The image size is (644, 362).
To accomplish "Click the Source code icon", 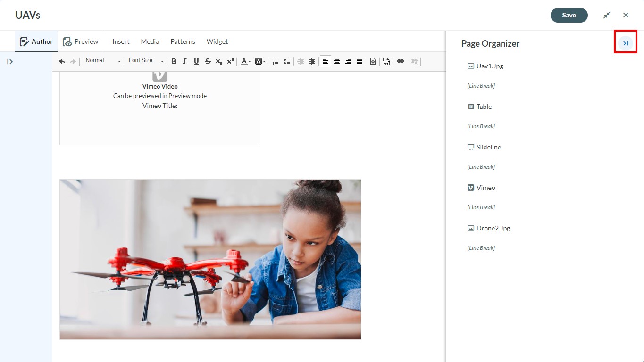I will pyautogui.click(x=373, y=61).
